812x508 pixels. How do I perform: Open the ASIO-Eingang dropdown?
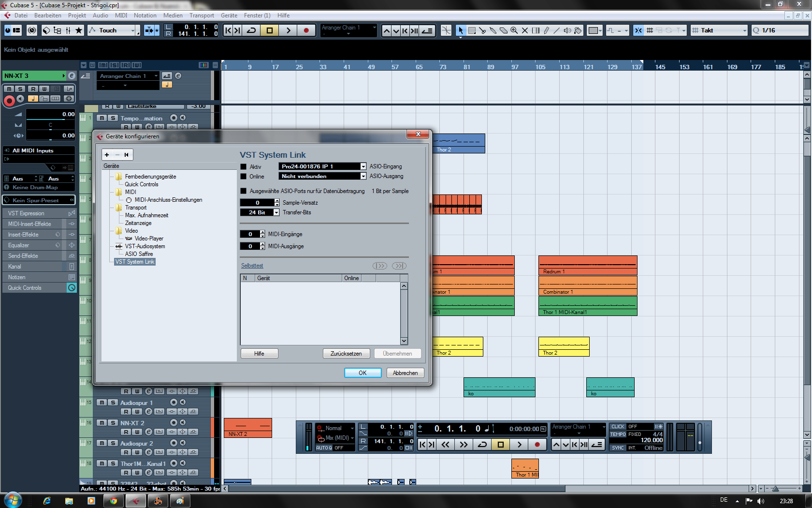point(363,166)
